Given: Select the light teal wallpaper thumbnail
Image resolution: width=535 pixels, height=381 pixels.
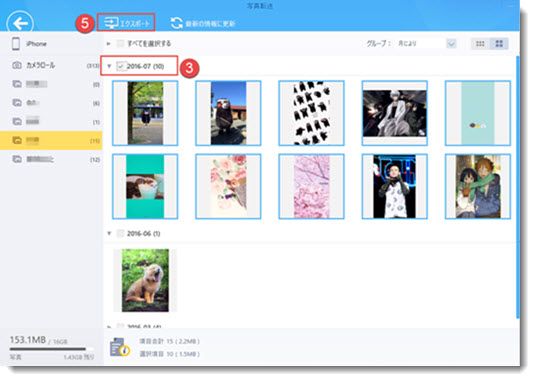Looking at the screenshot, I should tap(478, 113).
